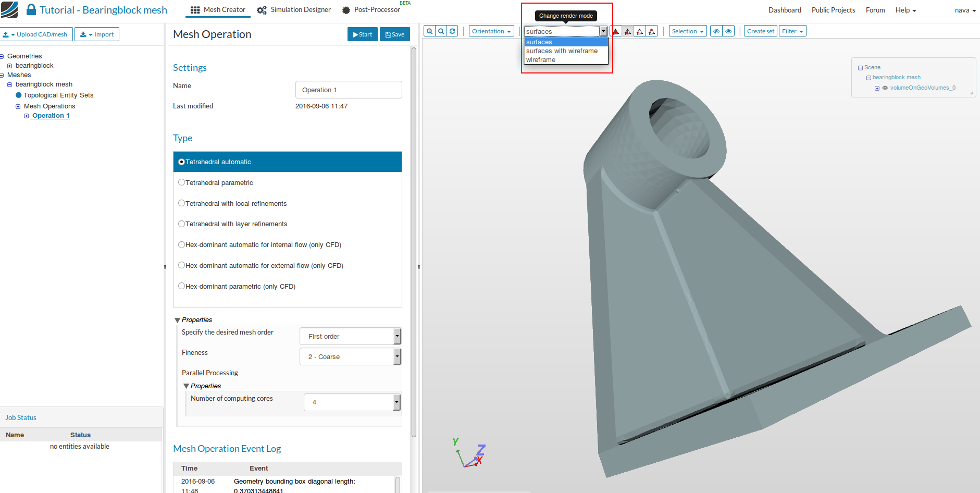
Task: Collapse the top-level Properties section
Action: click(178, 320)
